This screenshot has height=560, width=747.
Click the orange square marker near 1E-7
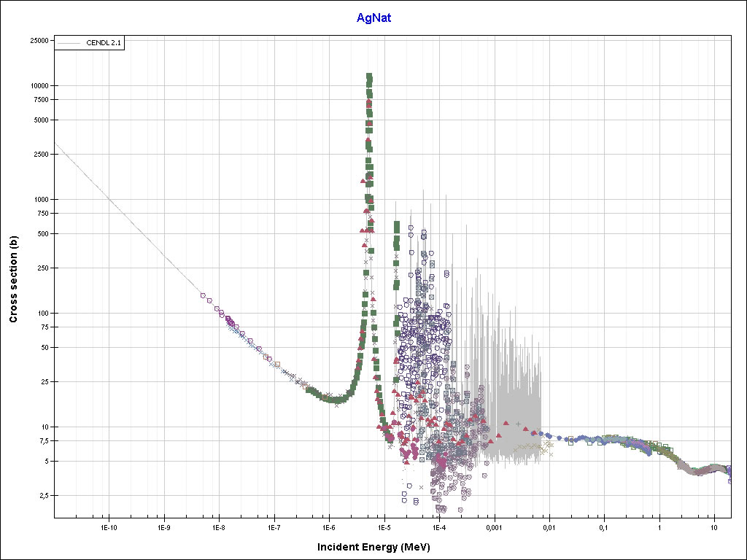[277, 364]
